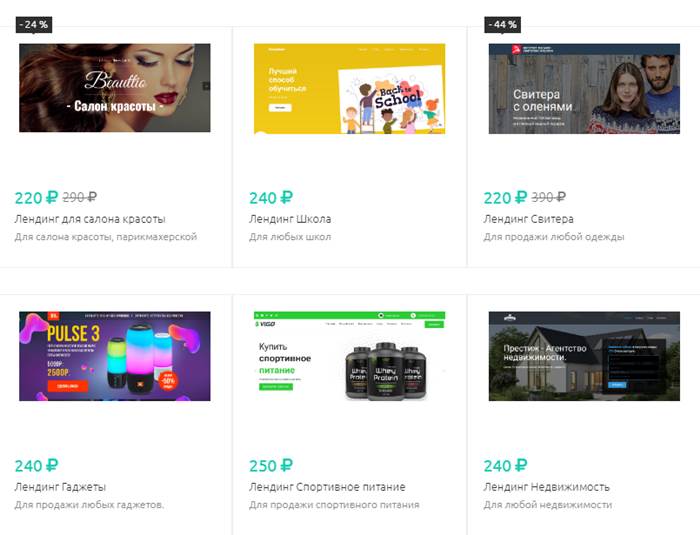This screenshot has width=700, height=535.
Task: Click the 220 ₽ price of beauty salon landing
Action: (x=36, y=197)
